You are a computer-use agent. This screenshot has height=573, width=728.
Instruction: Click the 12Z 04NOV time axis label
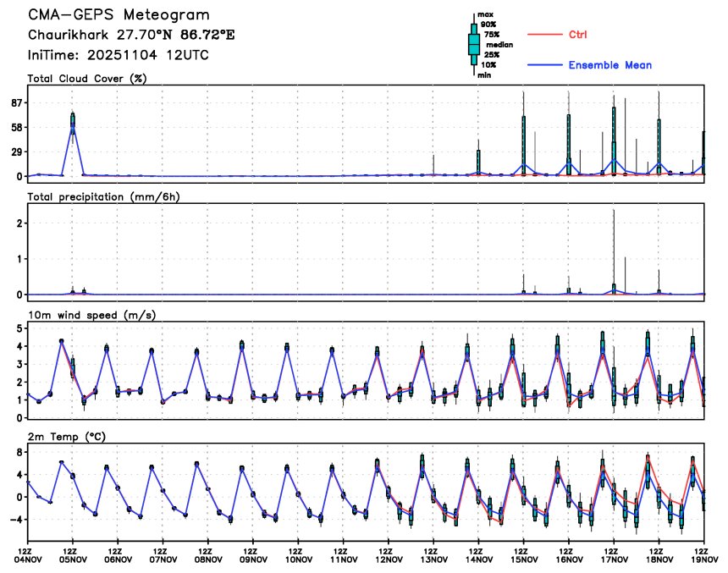pyautogui.click(x=28, y=554)
